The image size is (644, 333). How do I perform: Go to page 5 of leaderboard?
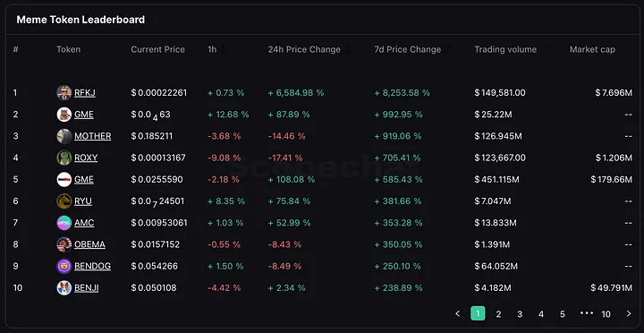[563, 314]
